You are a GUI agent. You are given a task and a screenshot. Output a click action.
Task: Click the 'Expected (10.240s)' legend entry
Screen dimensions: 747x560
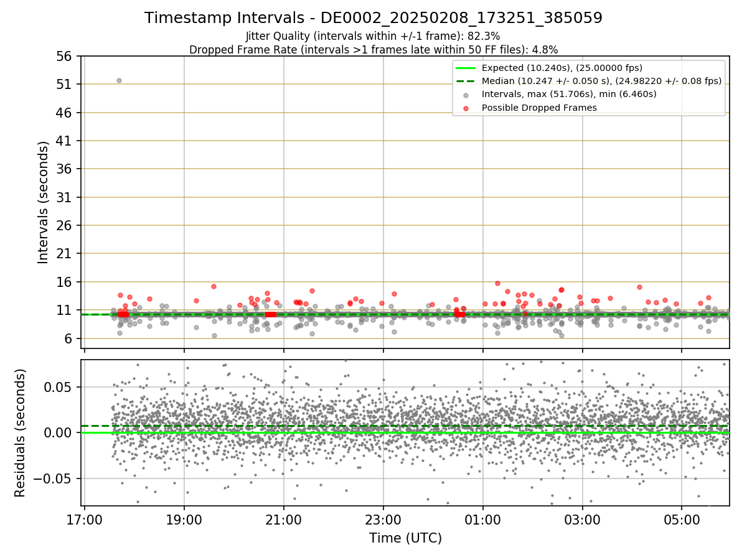[562, 68]
